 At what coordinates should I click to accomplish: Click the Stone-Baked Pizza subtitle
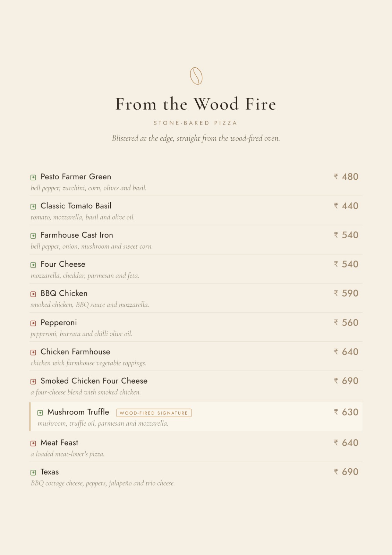[196, 123]
